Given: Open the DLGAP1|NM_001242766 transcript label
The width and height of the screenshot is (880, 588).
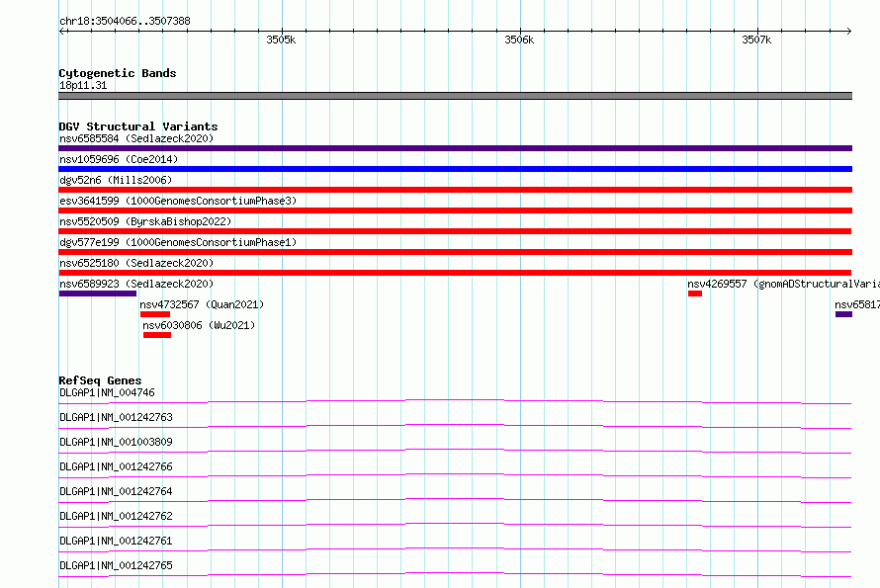Looking at the screenshot, I should 116,466.
